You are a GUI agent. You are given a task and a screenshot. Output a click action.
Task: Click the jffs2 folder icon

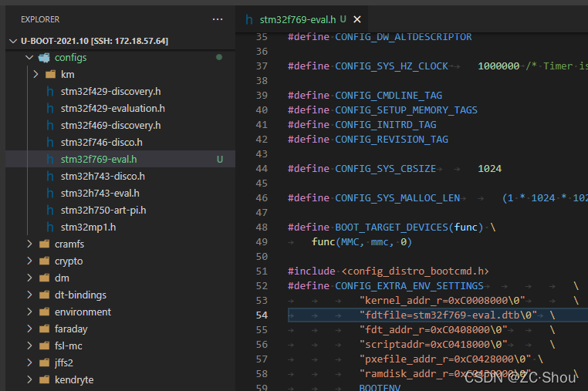[x=44, y=363]
